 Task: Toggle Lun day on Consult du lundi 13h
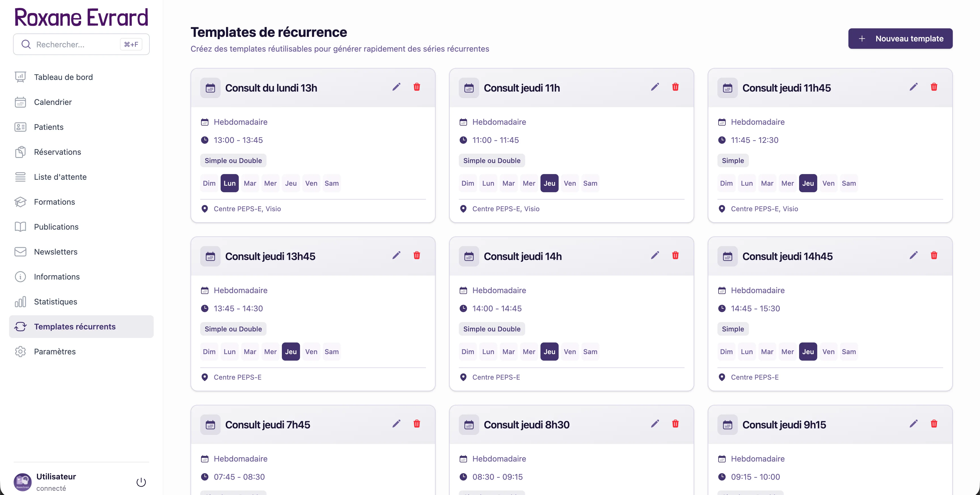click(229, 183)
